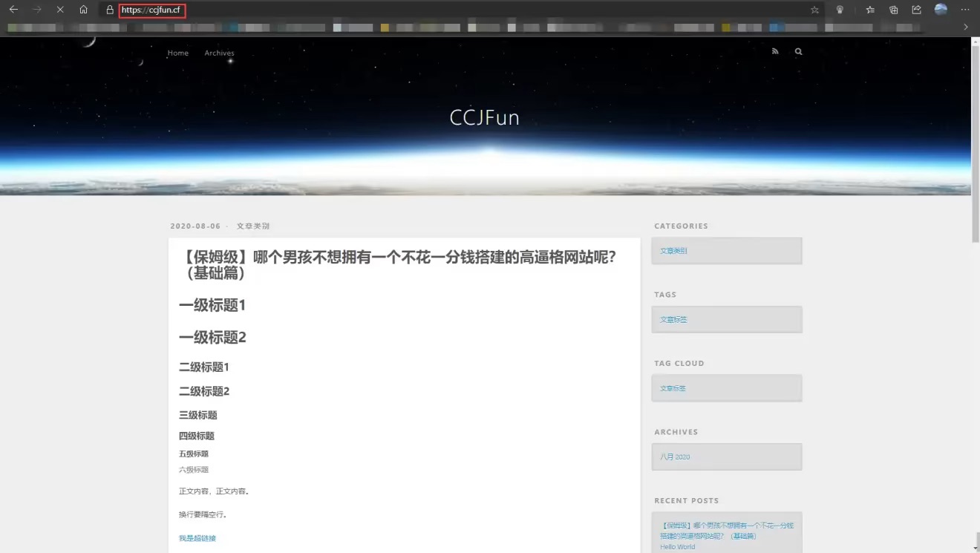Open the browser profile avatar
The width and height of the screenshot is (980, 553).
point(941,10)
